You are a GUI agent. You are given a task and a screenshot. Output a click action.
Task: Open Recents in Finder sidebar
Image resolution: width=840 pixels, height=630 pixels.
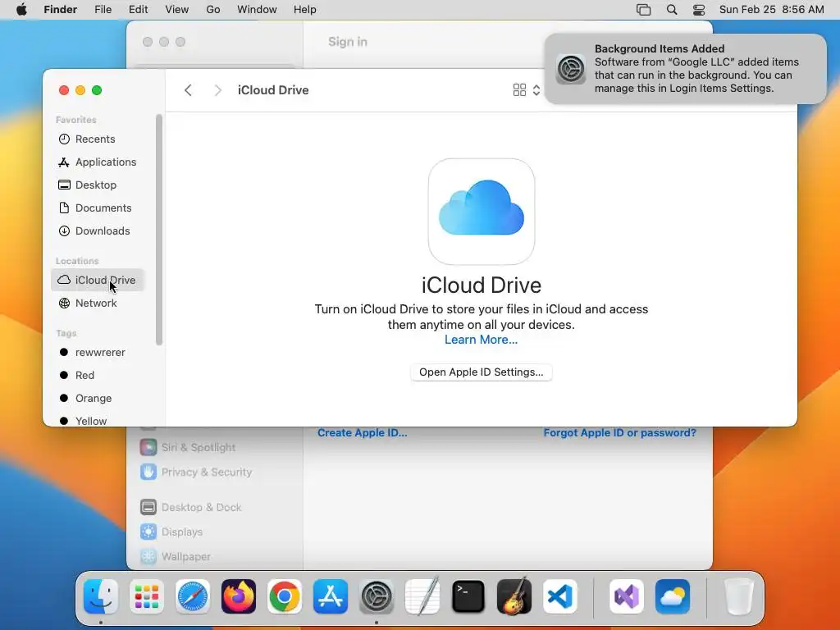[x=98, y=139]
